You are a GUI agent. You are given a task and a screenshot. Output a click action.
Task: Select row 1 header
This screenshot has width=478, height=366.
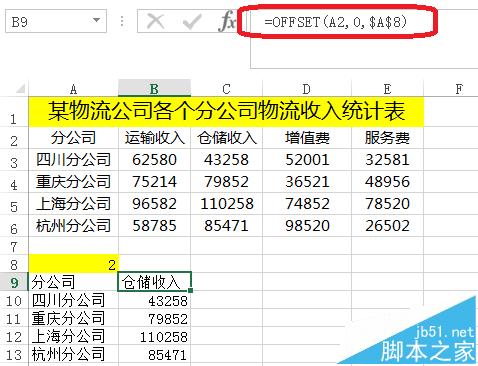coord(14,112)
